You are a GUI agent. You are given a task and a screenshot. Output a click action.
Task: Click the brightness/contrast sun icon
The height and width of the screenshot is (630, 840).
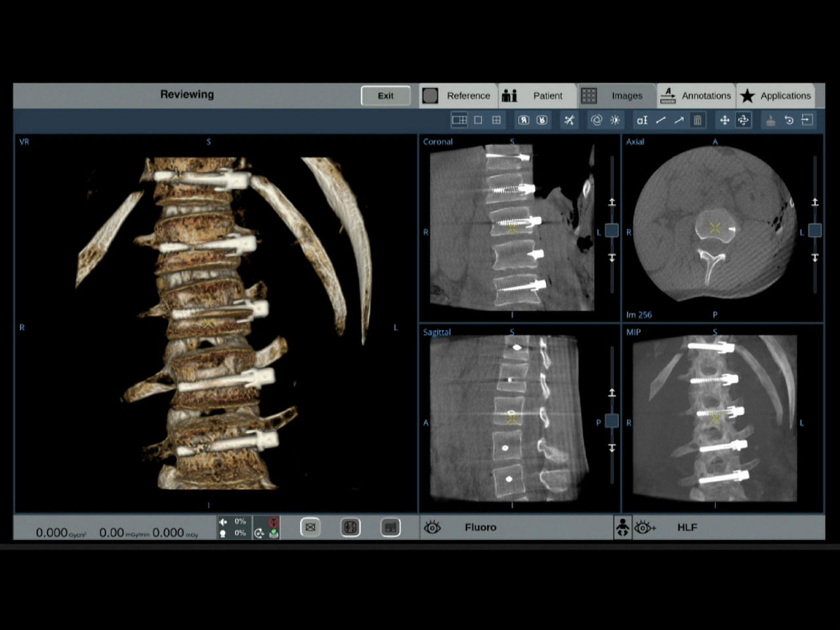click(615, 120)
